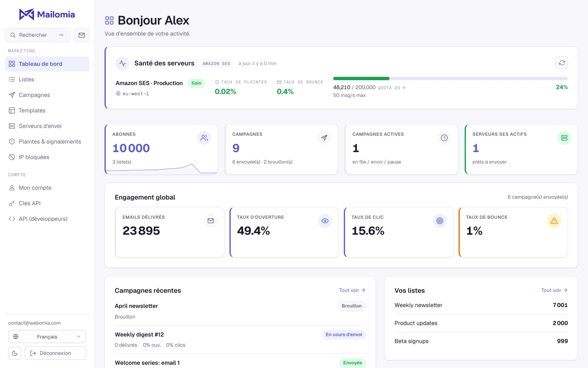Image resolution: width=588 pixels, height=368 pixels.
Task: Click the contact@webomia.com email
Action: tap(34, 323)
